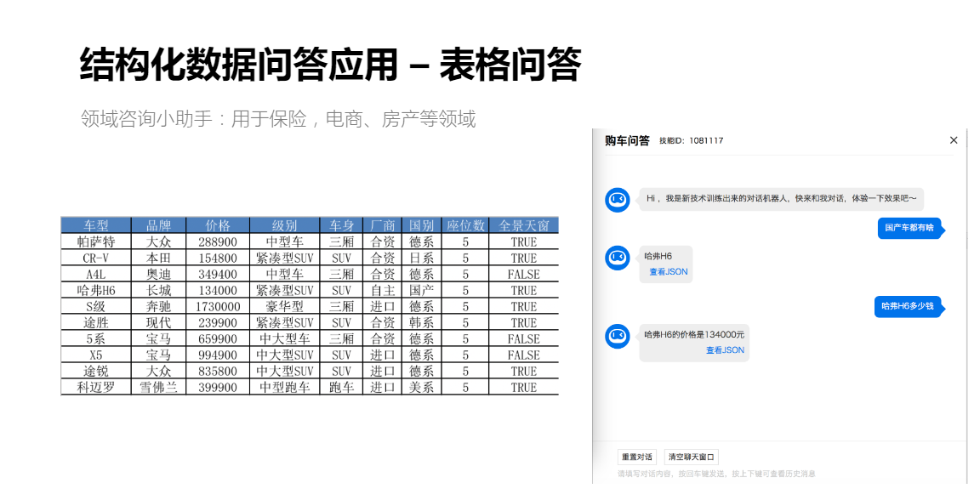Click the price cell 288900
Viewport: 980px width, 500px height.
(218, 241)
